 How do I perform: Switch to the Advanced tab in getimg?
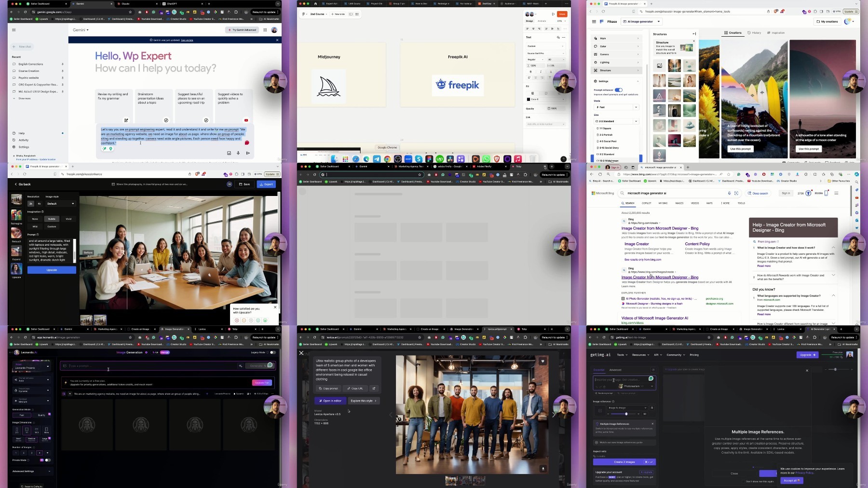tap(615, 370)
